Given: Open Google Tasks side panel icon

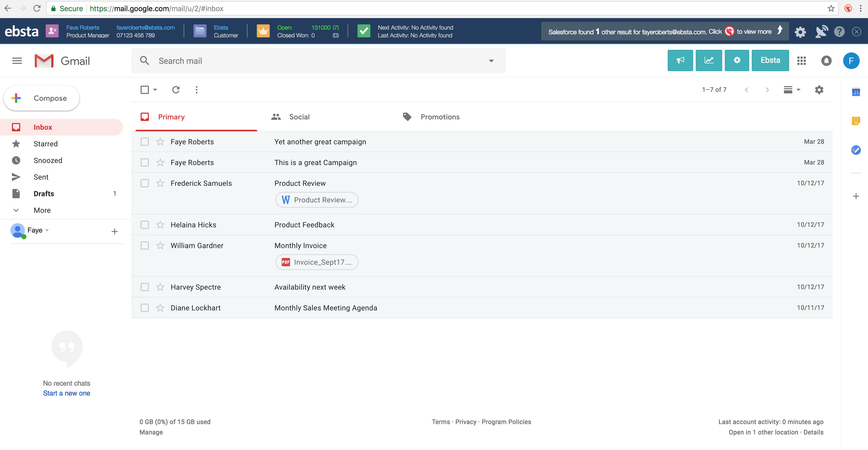Looking at the screenshot, I should [856, 150].
